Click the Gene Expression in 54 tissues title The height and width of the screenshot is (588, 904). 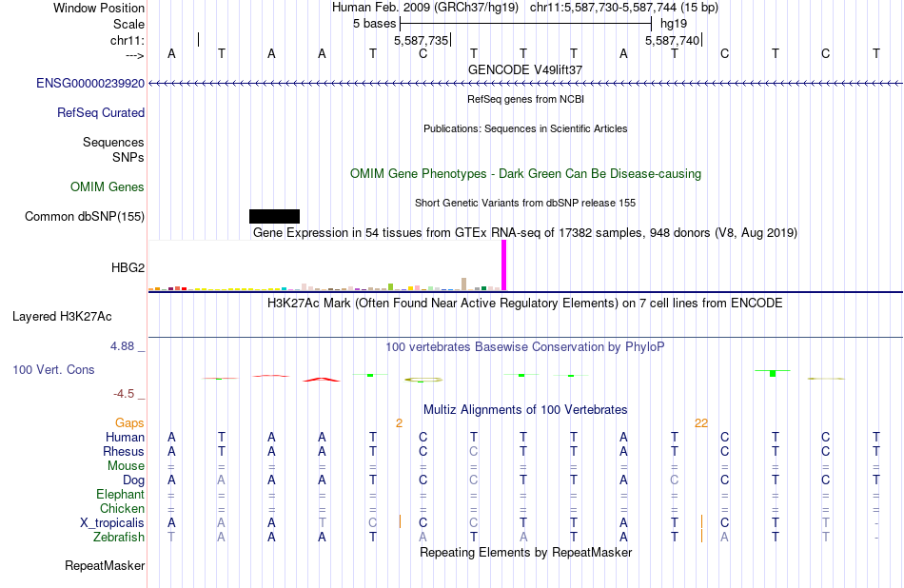pos(525,233)
